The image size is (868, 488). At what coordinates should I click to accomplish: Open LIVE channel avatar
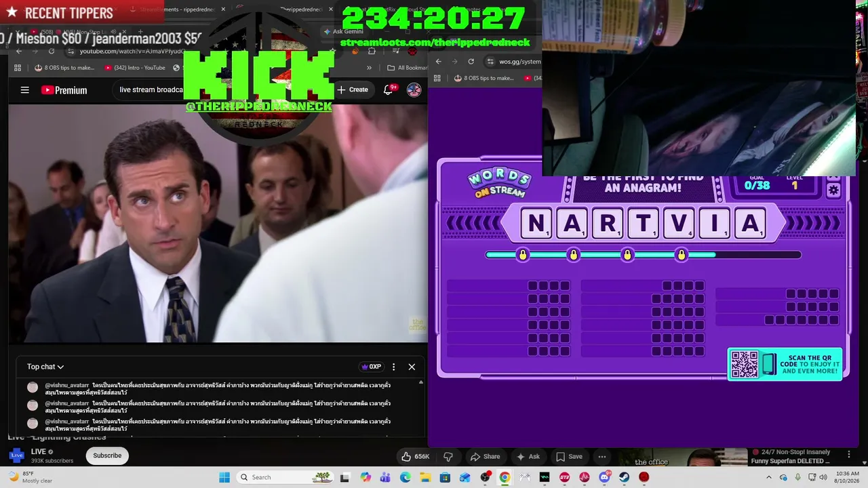pyautogui.click(x=16, y=455)
